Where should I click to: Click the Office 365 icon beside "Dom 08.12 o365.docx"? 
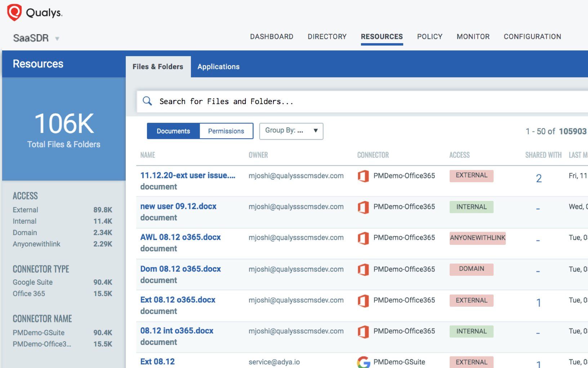(364, 269)
